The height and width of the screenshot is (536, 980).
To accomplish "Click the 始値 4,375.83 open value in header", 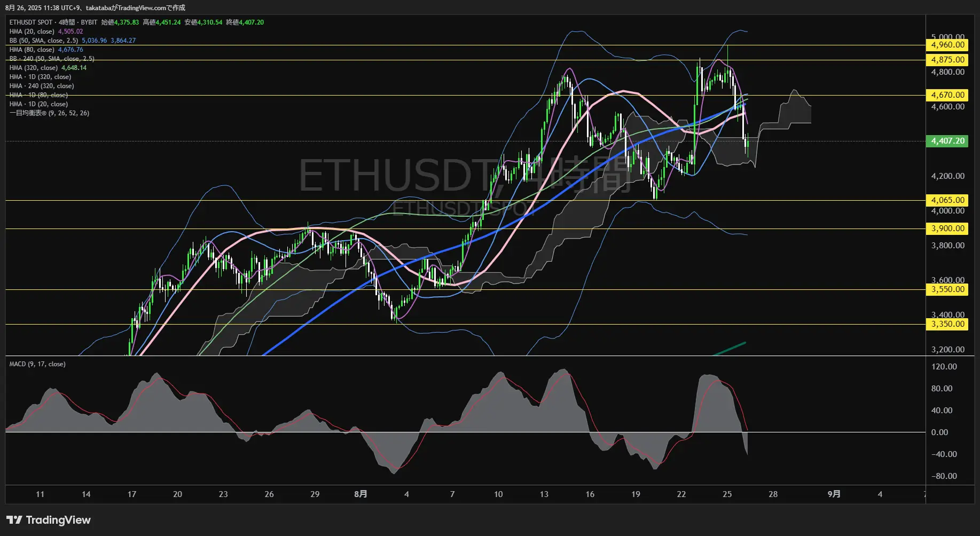I will pos(120,22).
